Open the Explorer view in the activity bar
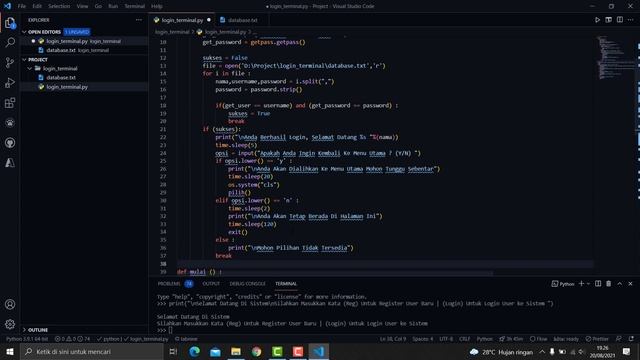This screenshot has width=640, height=360. tap(10, 23)
